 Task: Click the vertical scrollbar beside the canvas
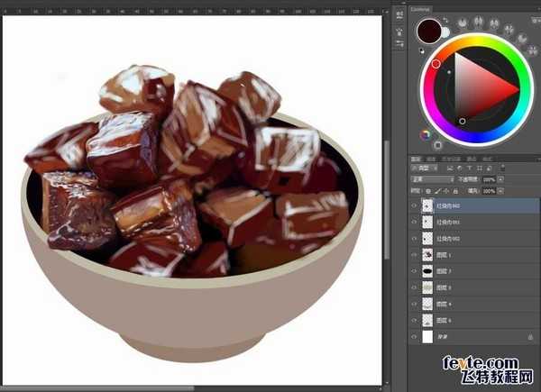click(x=387, y=180)
